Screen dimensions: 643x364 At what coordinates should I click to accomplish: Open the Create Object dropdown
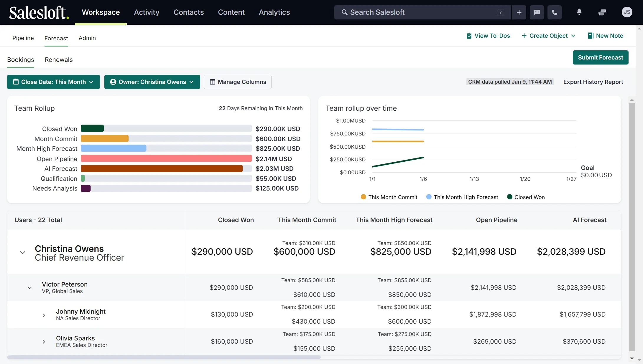tap(548, 36)
